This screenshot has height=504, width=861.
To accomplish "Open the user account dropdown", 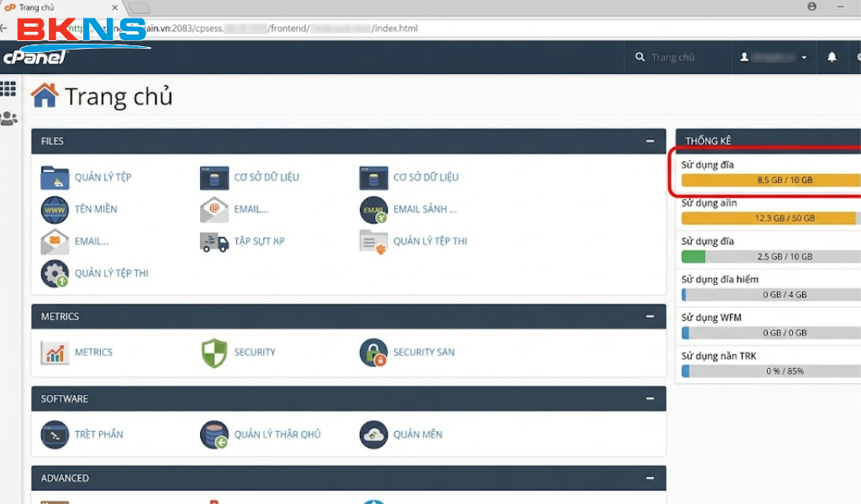I will pos(774,57).
